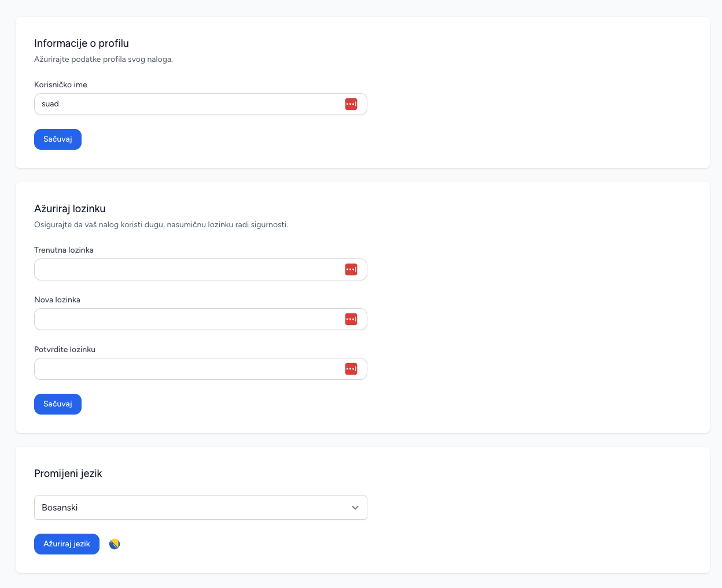
Task: Save profile info with the first Sačuvaj button
Action: 58,139
